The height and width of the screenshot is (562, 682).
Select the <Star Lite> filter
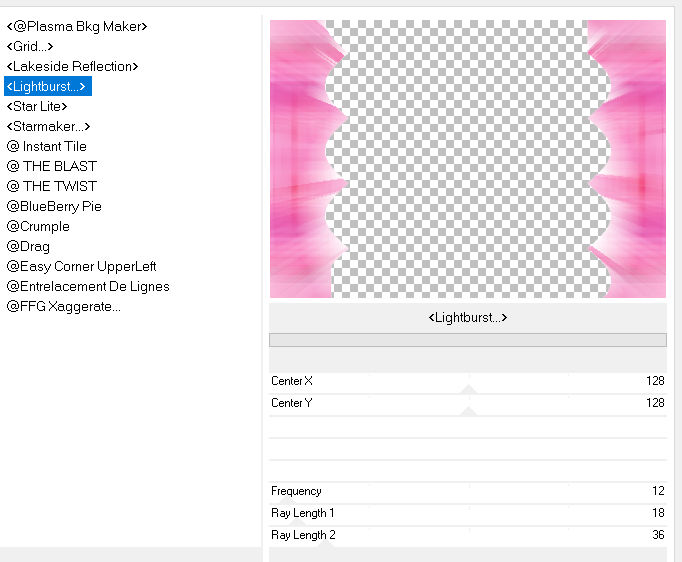coord(37,106)
